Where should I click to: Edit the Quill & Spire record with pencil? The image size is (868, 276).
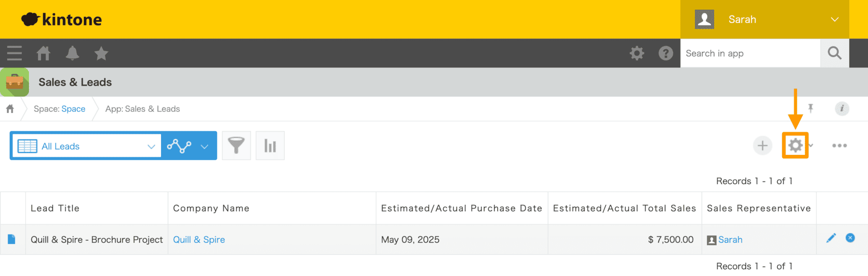(x=831, y=238)
